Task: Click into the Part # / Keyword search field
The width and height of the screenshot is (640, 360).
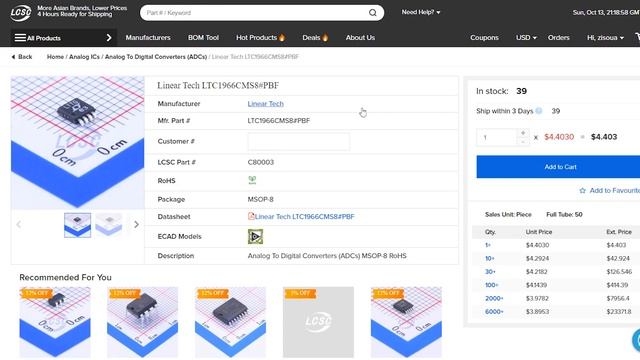Action: click(x=255, y=13)
